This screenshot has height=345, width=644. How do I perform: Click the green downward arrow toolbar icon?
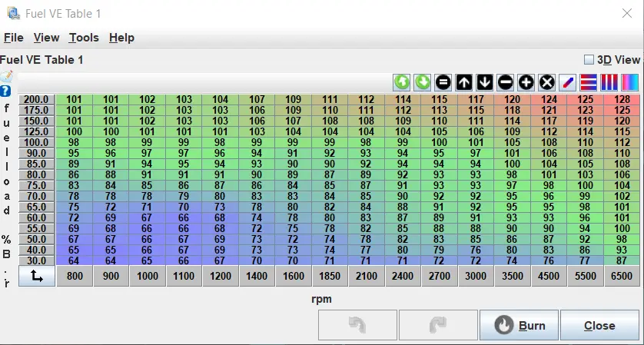point(422,82)
